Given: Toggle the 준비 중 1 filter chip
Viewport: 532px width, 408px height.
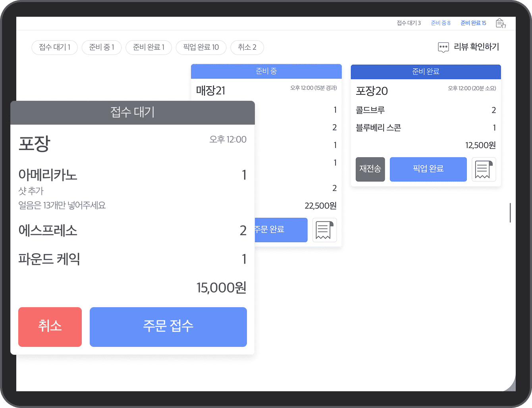Looking at the screenshot, I should [x=101, y=47].
